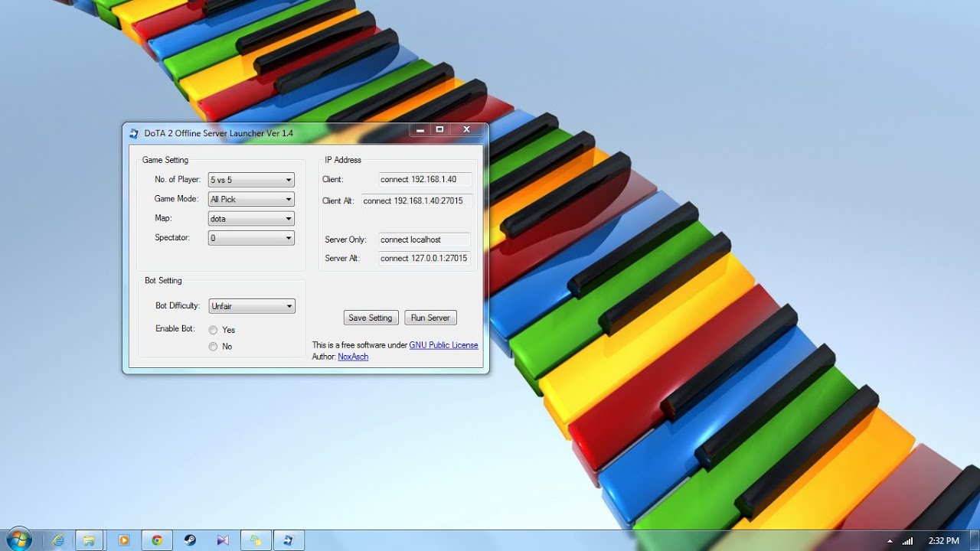980x551 pixels.
Task: Click the Game Setting group label
Action: pos(165,160)
